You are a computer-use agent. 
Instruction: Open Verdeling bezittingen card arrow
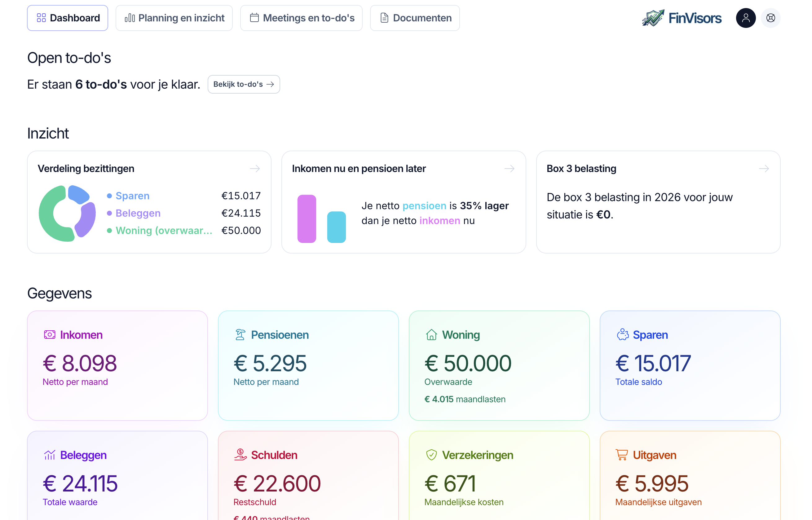point(255,169)
